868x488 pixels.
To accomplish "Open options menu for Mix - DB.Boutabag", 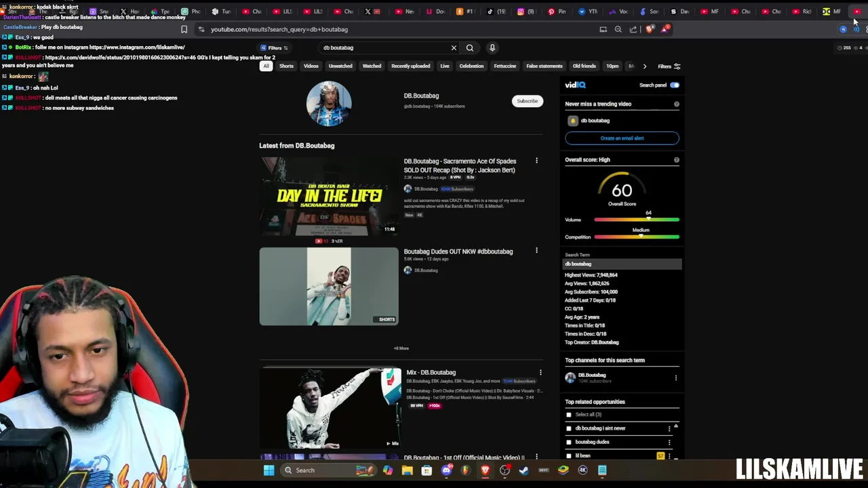I will tap(540, 372).
